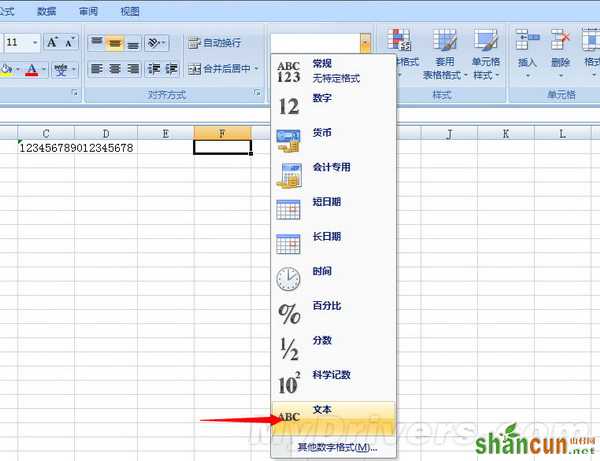Apply the fill color bucket
This screenshot has width=600, height=461.
[7, 70]
